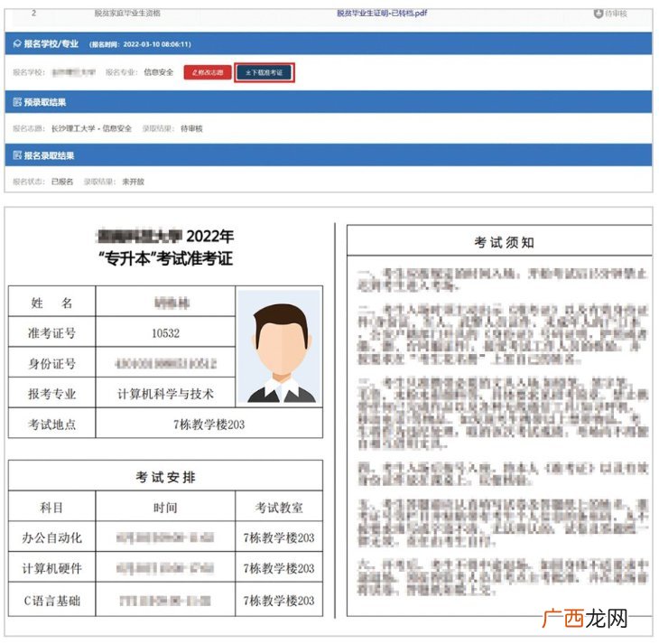Click the 考试教室 column header
This screenshot has height=644, width=659.
coord(279,508)
